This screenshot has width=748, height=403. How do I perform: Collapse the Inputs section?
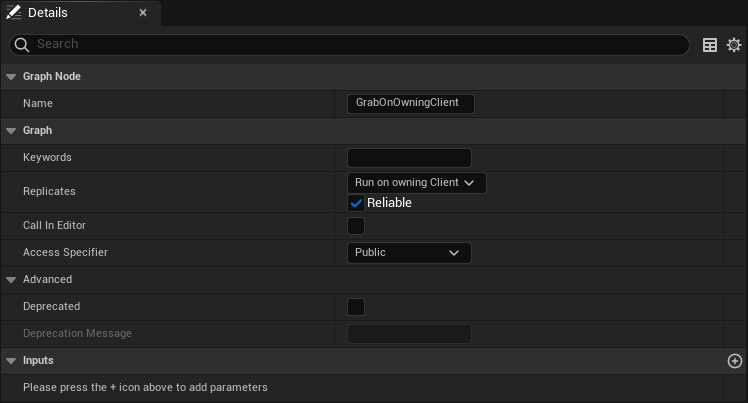point(11,361)
